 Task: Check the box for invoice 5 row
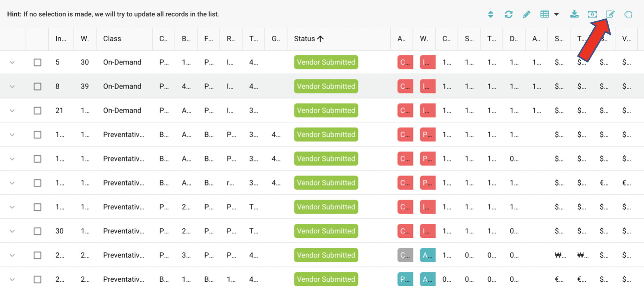click(x=37, y=62)
